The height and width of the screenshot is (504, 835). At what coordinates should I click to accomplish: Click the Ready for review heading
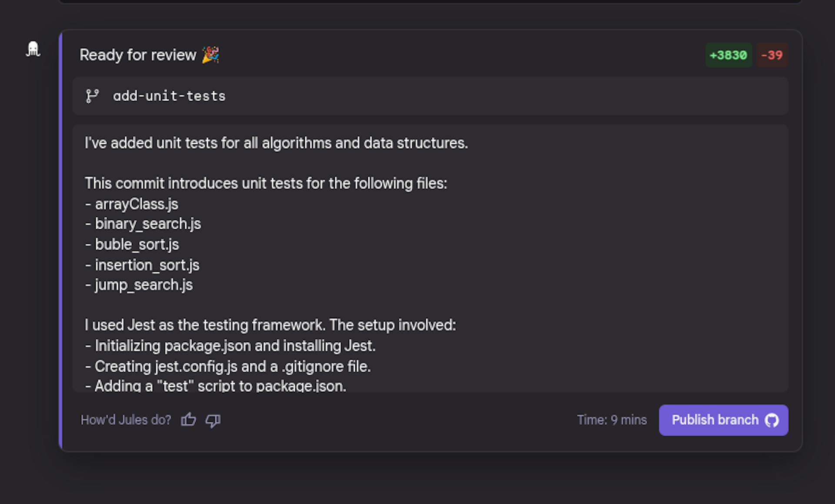pyautogui.click(x=138, y=55)
